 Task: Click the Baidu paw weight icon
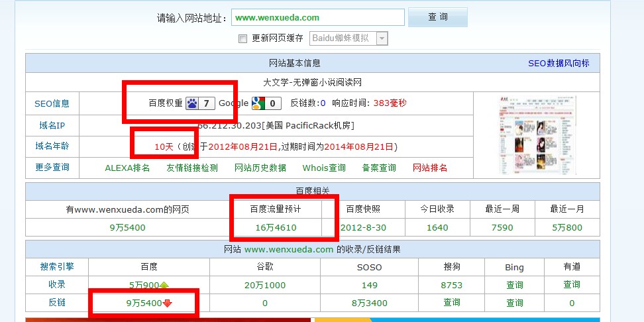(x=192, y=103)
